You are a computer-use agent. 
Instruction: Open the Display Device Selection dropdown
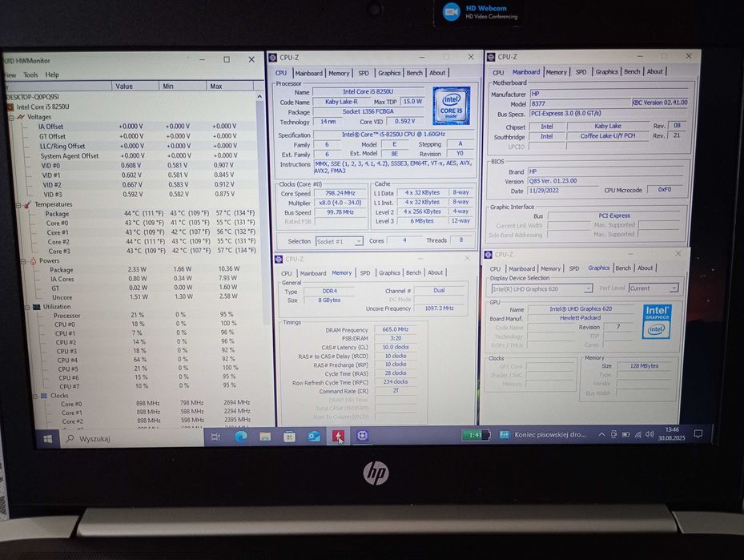point(542,288)
